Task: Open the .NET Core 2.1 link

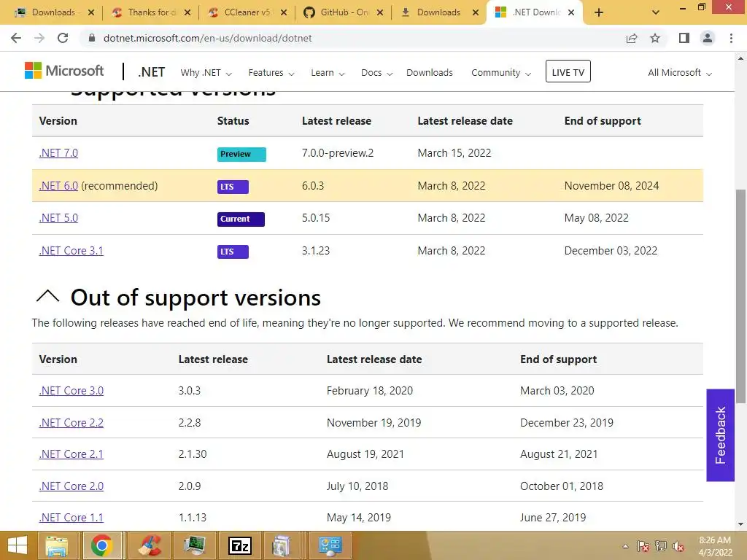Action: click(x=71, y=454)
